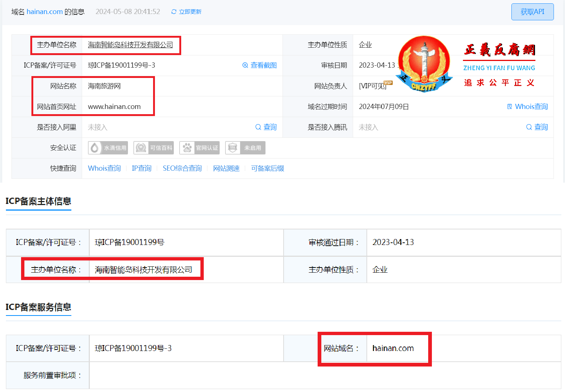Click 查询 for 是否接入阿里

269,127
